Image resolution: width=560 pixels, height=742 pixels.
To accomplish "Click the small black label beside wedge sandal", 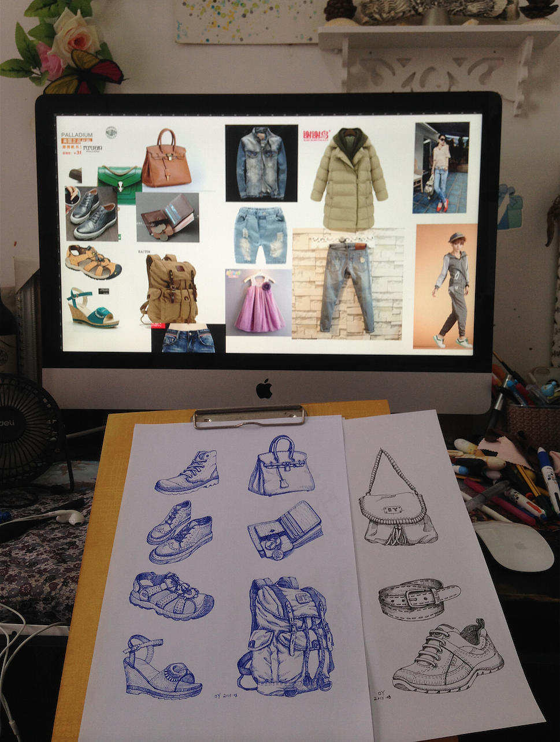I will 104,291.
